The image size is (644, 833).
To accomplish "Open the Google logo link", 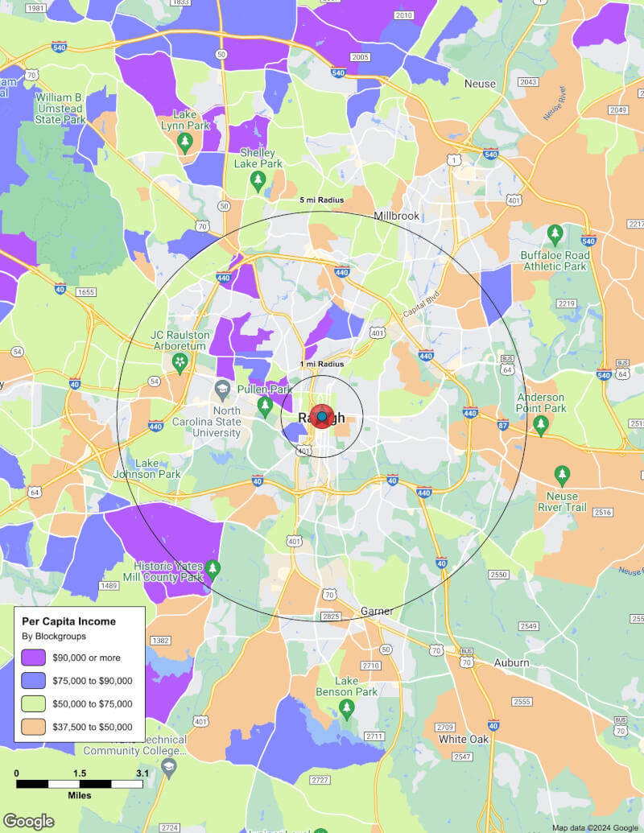I will tap(28, 821).
